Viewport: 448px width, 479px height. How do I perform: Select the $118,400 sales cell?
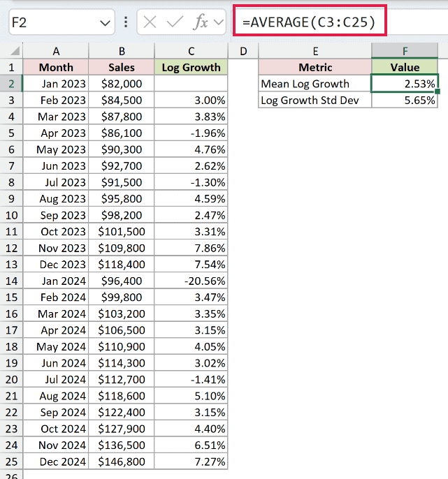122,265
